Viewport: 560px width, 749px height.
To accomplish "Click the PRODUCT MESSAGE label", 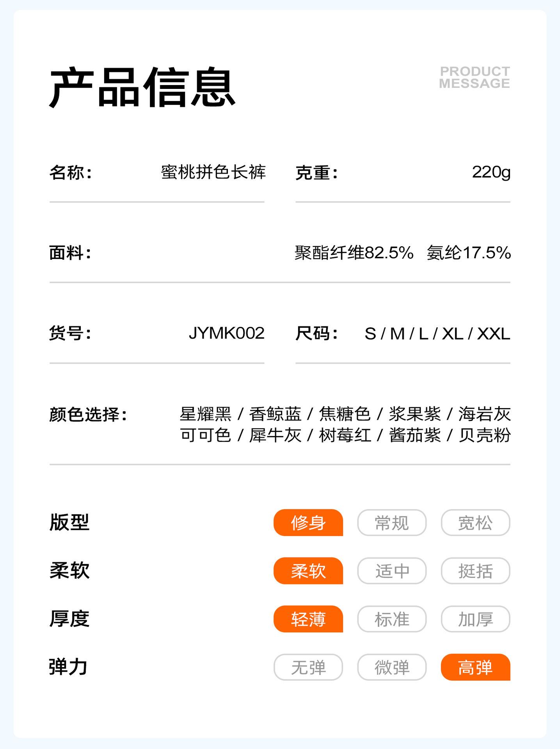I will pyautogui.click(x=475, y=77).
